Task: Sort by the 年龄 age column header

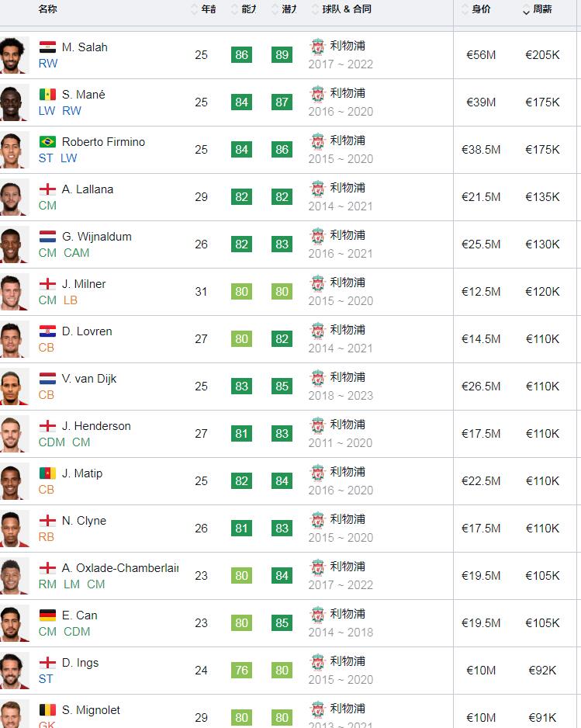Action: coord(209,9)
